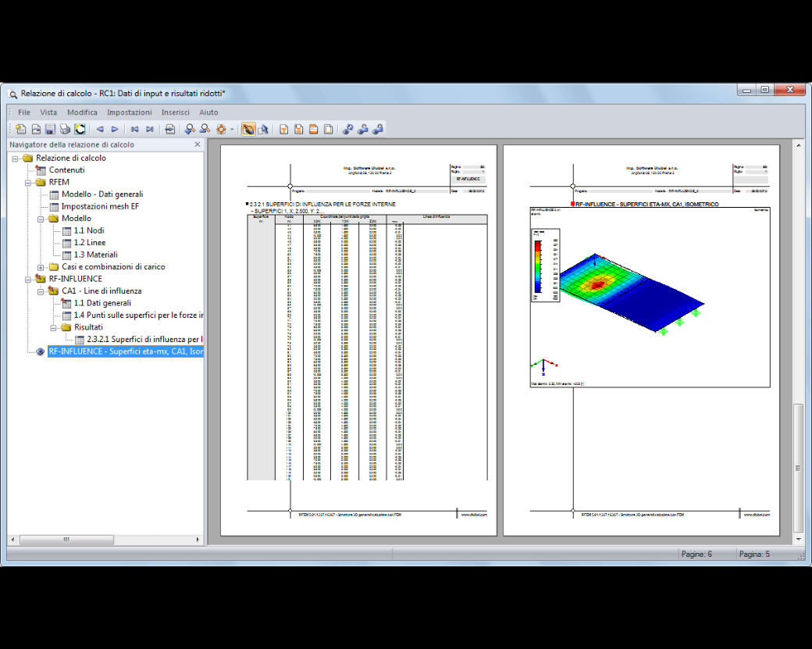
Task: Select Modello - Dati generali item
Action: pyautogui.click(x=102, y=194)
